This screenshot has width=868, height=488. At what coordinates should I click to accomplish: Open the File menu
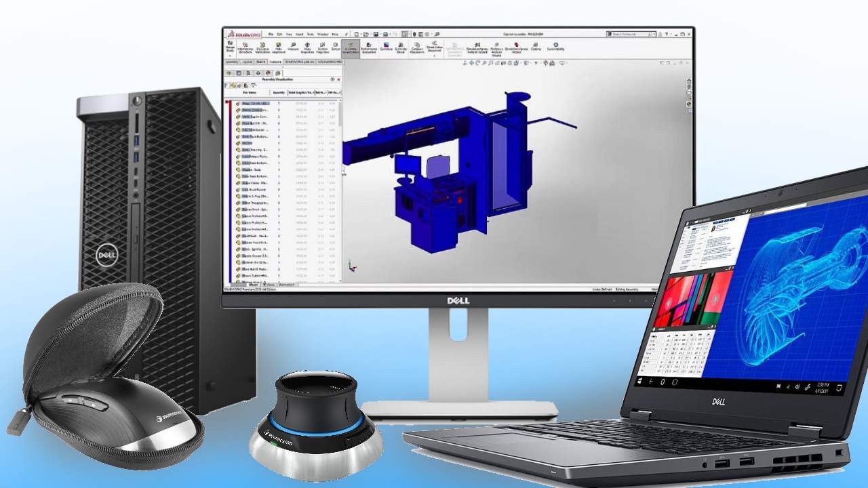pos(271,34)
